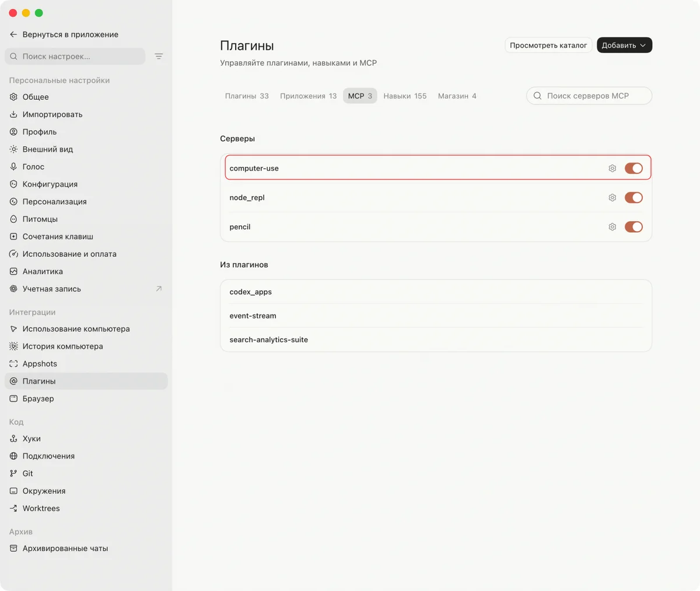Open settings gear for node_repl server
700x591 pixels.
click(612, 198)
